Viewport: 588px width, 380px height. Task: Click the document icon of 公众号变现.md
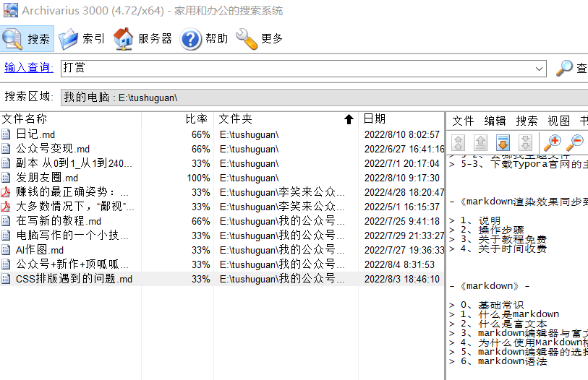tap(6, 149)
